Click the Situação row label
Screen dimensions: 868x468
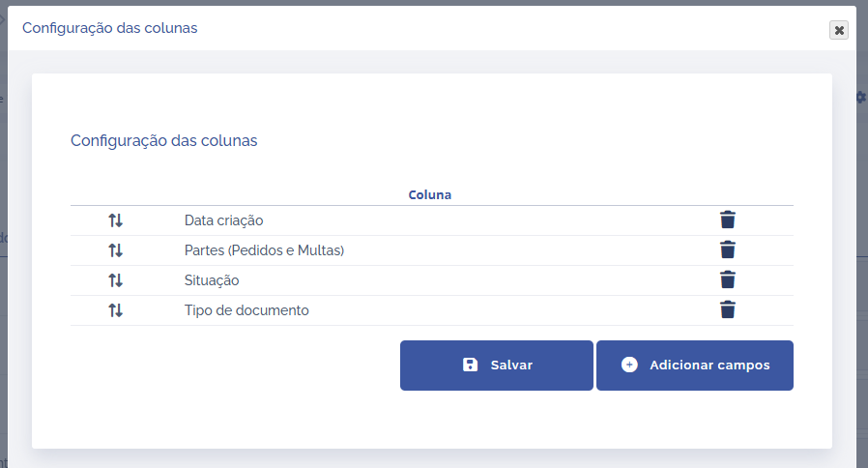212,280
